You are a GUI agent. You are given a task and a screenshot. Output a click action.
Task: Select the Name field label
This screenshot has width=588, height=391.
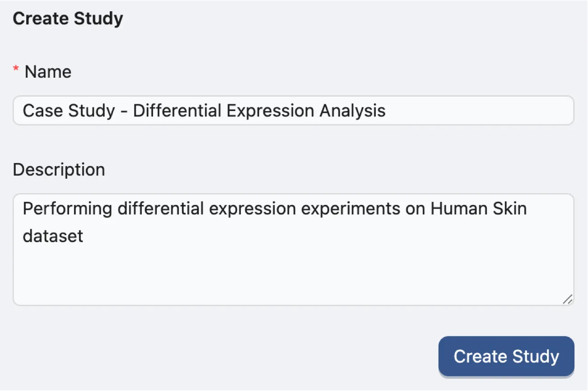point(47,71)
